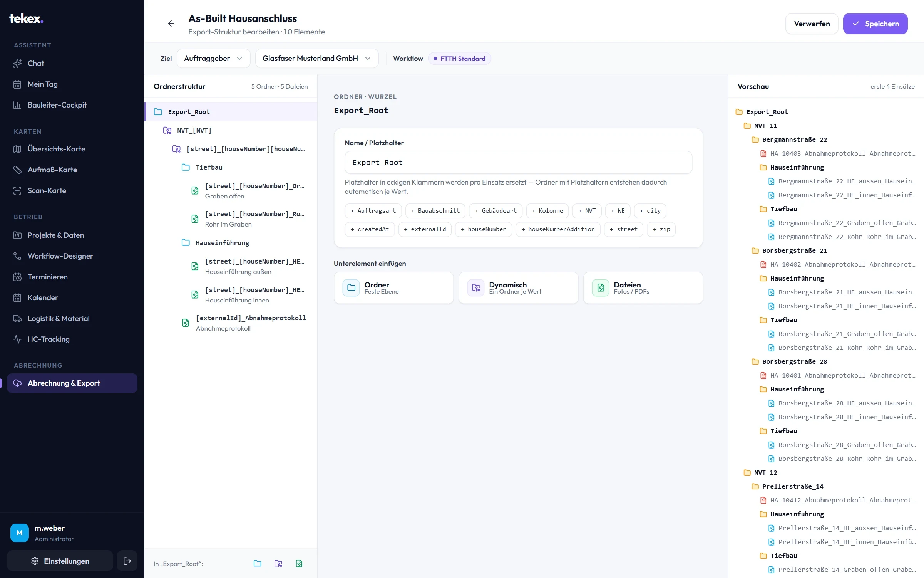Click the FTTH Standard workflow badge
The width and height of the screenshot is (924, 578).
(459, 59)
